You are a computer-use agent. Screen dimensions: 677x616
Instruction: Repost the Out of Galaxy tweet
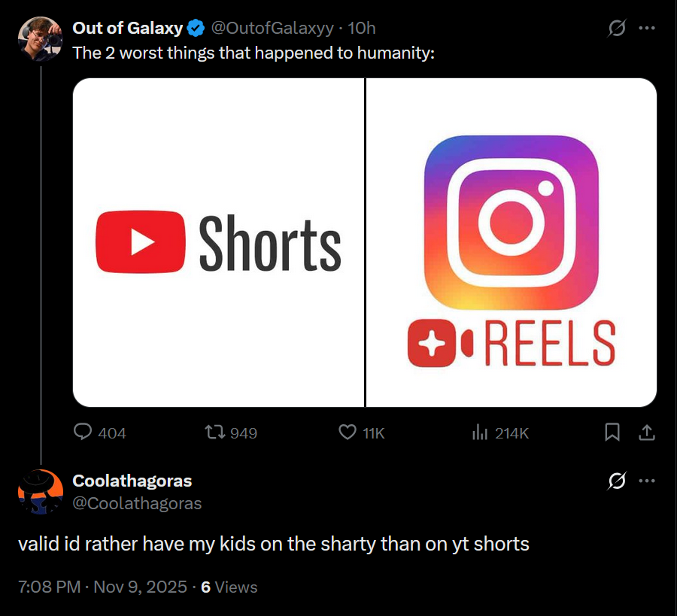click(215, 432)
